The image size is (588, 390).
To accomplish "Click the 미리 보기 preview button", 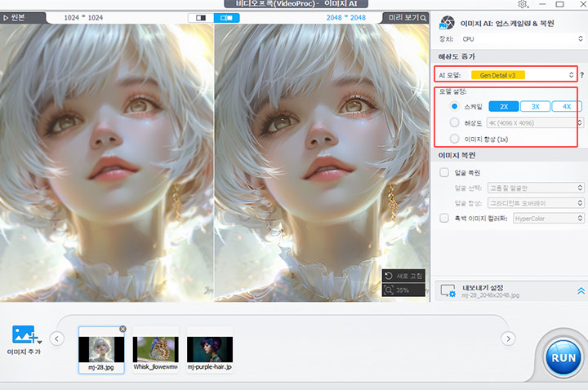I will tap(407, 18).
